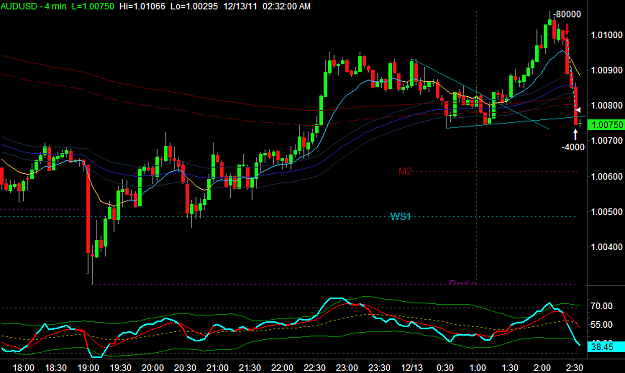Click the 18:00 time axis label
Screen dimensions: 625x373
pyautogui.click(x=24, y=367)
